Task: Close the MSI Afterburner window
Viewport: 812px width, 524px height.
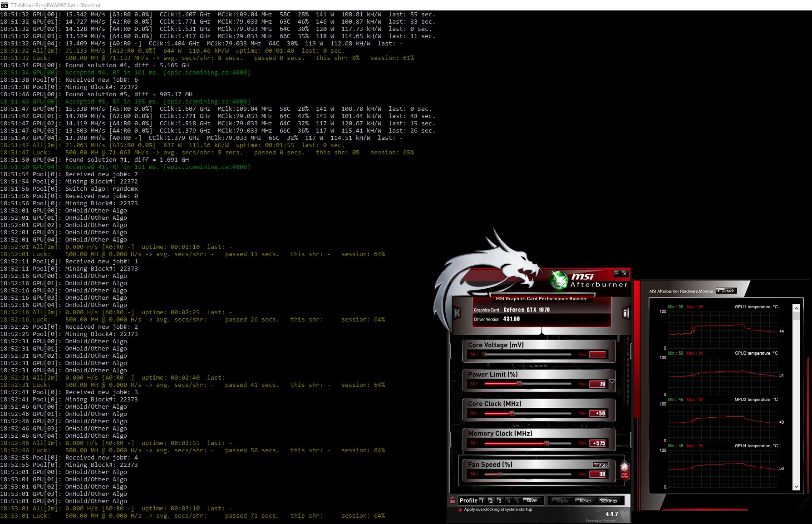Action: (x=624, y=273)
